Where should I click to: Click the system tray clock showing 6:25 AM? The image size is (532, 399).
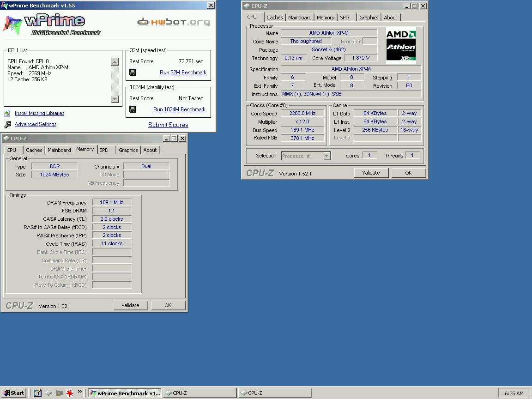point(514,393)
